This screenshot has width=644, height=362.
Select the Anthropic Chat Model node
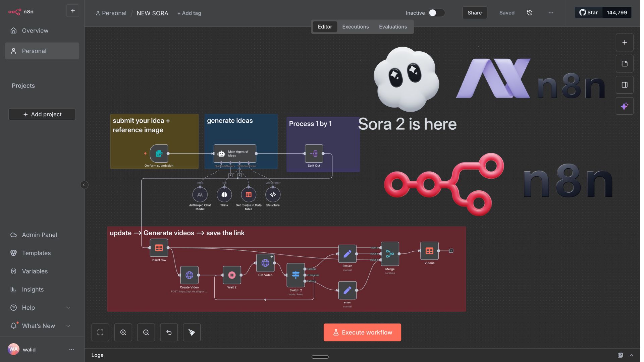tap(200, 195)
